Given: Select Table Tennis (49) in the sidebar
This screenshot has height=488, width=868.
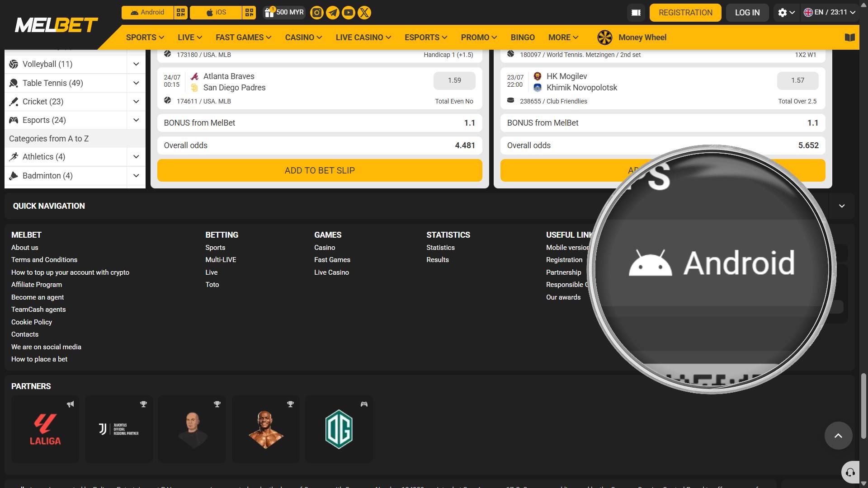Looking at the screenshot, I should tap(66, 83).
